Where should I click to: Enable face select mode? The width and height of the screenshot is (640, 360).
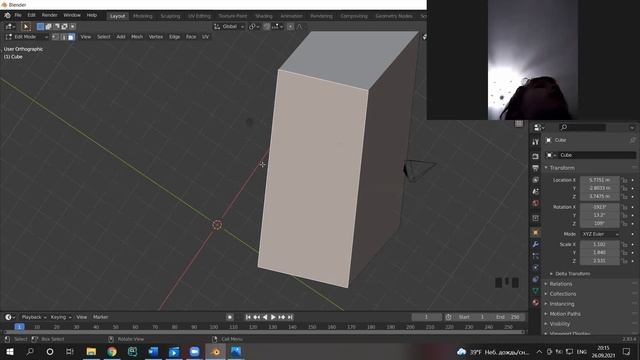[71, 37]
